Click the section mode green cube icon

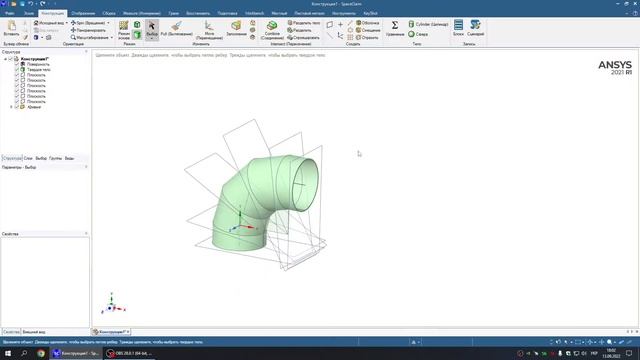tap(137, 25)
